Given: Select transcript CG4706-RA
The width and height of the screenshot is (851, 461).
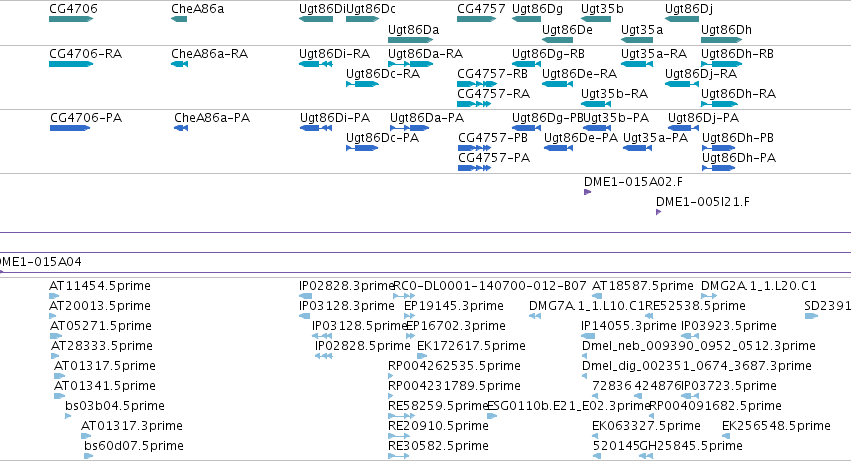Looking at the screenshot, I should tap(71, 64).
